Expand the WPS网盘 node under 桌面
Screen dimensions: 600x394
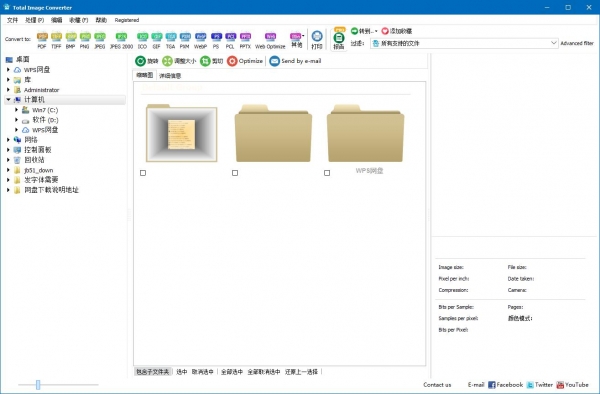tap(8, 70)
